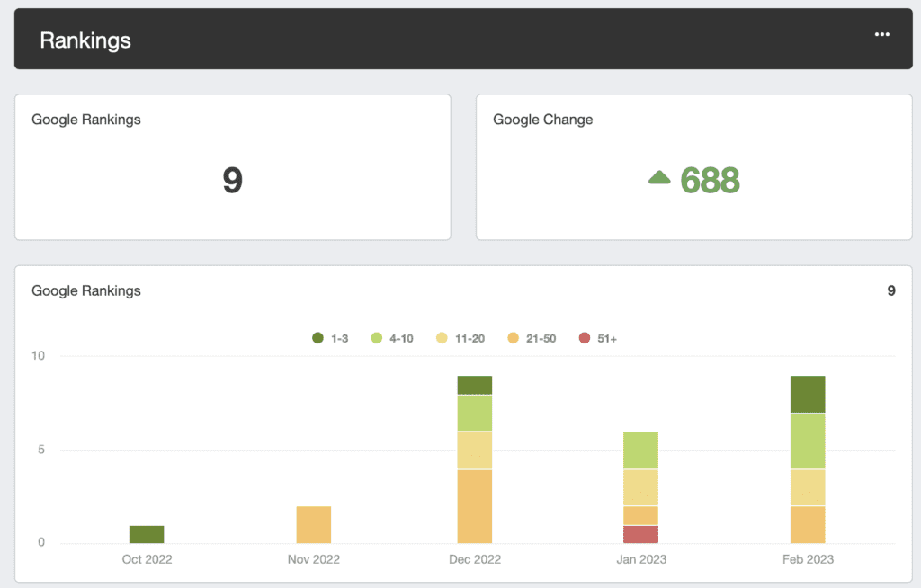Toggle the 1-3 legend series
921x588 pixels.
[x=330, y=338]
